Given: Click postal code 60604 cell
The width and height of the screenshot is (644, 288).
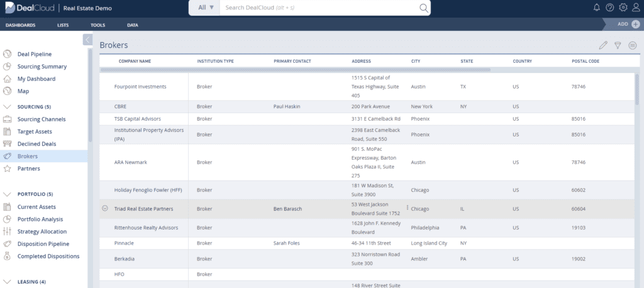Looking at the screenshot, I should [579, 209].
